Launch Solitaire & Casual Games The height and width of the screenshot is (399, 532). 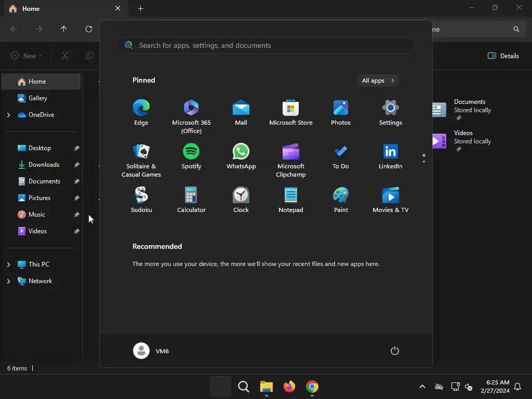(x=141, y=161)
